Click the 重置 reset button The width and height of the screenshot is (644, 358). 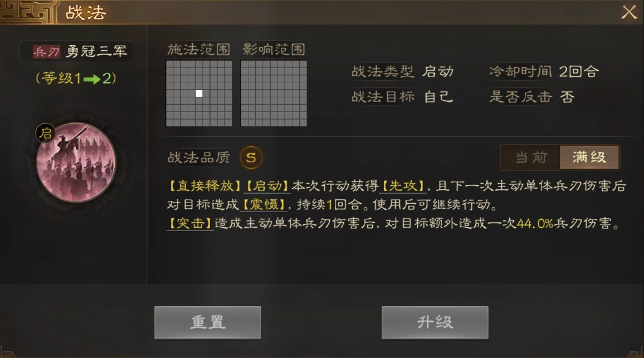tap(208, 322)
